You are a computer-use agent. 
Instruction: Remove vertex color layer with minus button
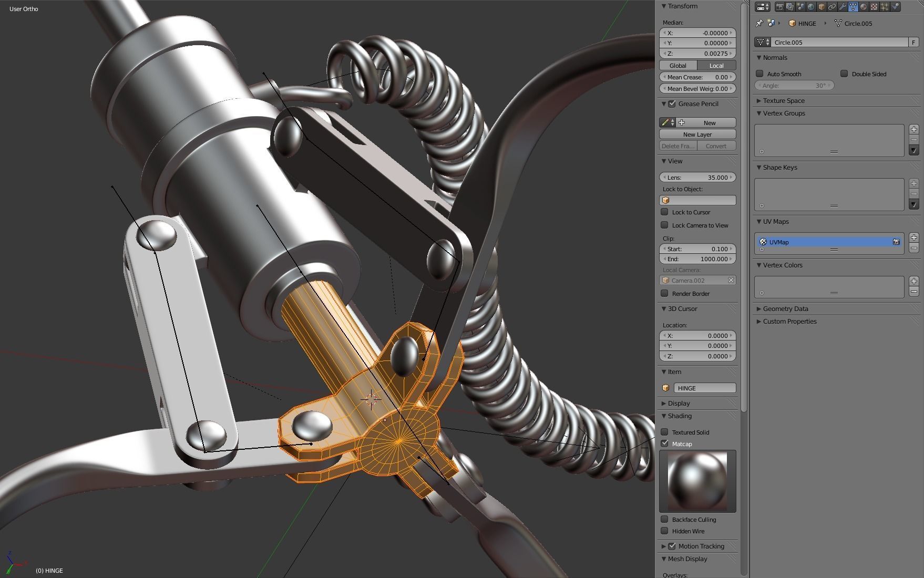(x=914, y=292)
